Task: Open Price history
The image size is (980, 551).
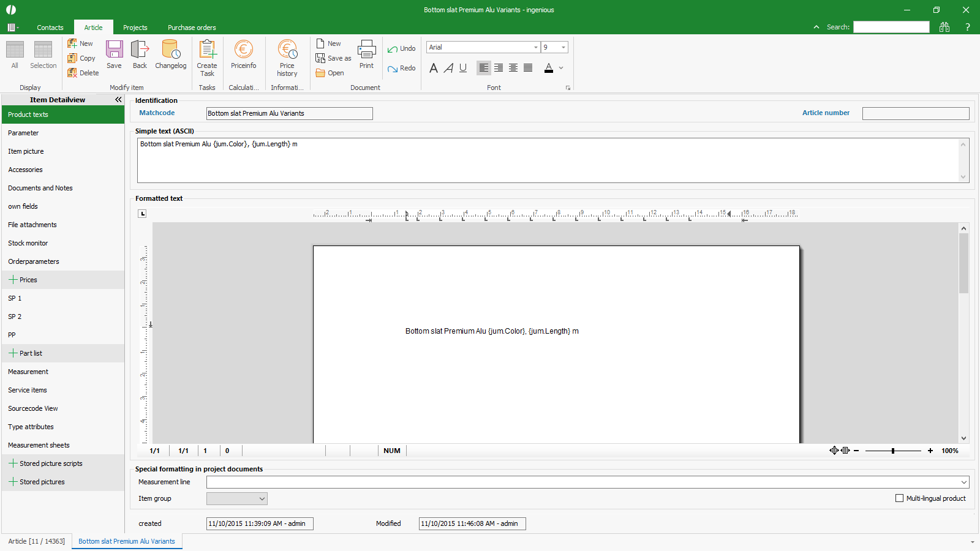Action: [287, 58]
